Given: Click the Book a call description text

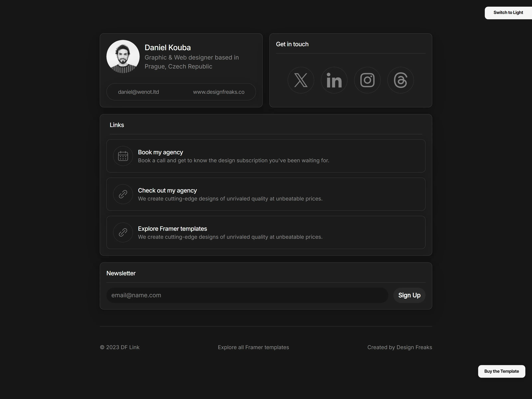Looking at the screenshot, I should pos(234,160).
